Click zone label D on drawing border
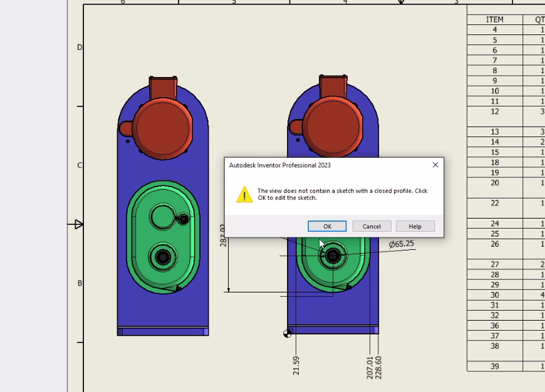 point(80,47)
